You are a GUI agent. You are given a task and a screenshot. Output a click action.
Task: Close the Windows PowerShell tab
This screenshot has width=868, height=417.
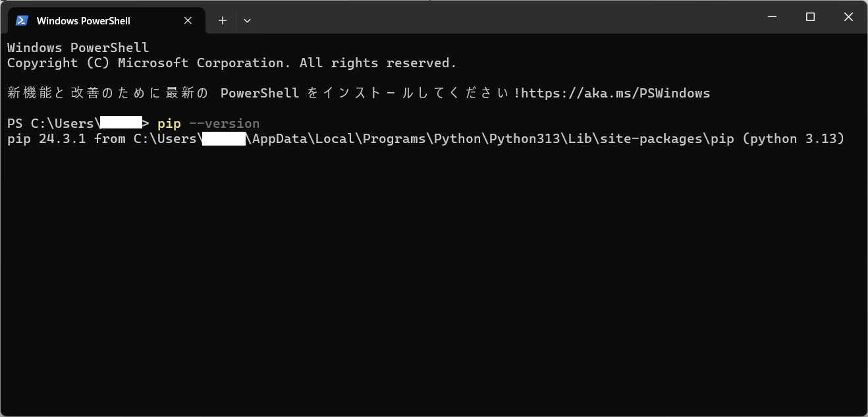(x=187, y=20)
